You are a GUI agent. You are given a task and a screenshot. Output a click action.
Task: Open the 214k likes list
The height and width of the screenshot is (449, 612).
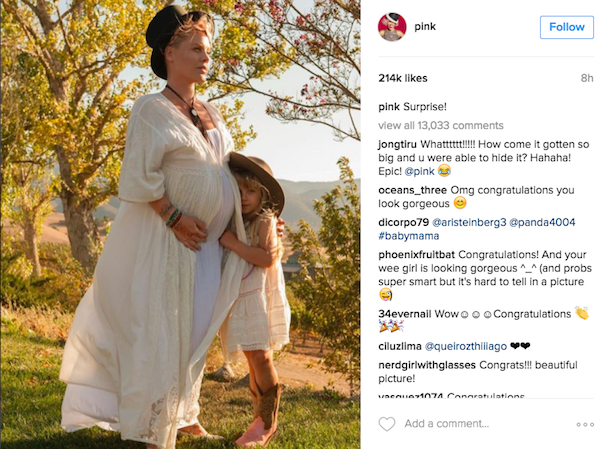coord(402,78)
